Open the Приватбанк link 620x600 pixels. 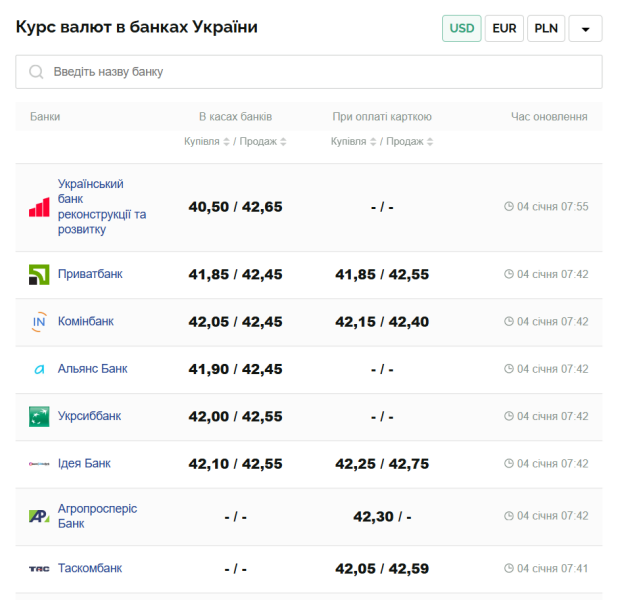(x=90, y=274)
